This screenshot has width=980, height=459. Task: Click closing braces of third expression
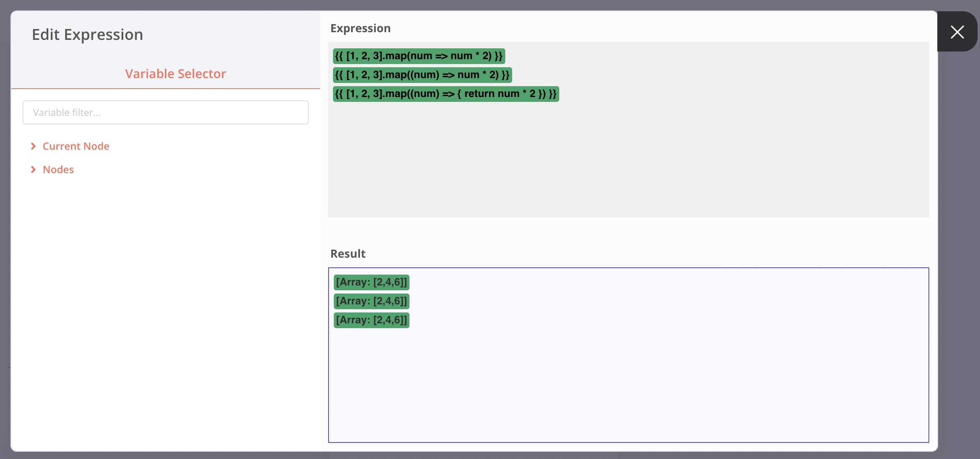pos(552,94)
